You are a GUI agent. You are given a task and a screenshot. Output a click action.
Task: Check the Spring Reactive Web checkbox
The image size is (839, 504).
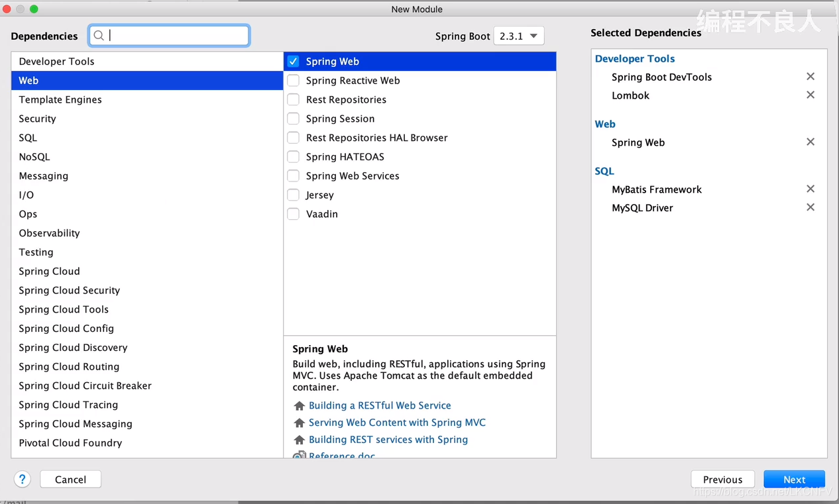293,81
